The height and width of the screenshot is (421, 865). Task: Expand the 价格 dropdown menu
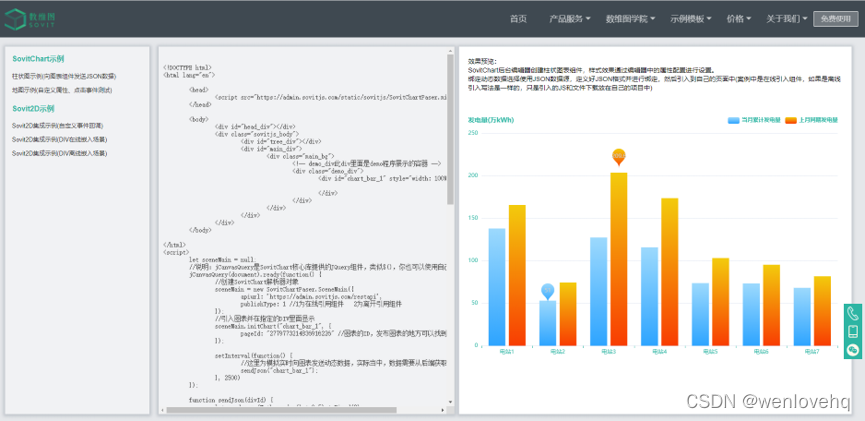pyautogui.click(x=739, y=19)
